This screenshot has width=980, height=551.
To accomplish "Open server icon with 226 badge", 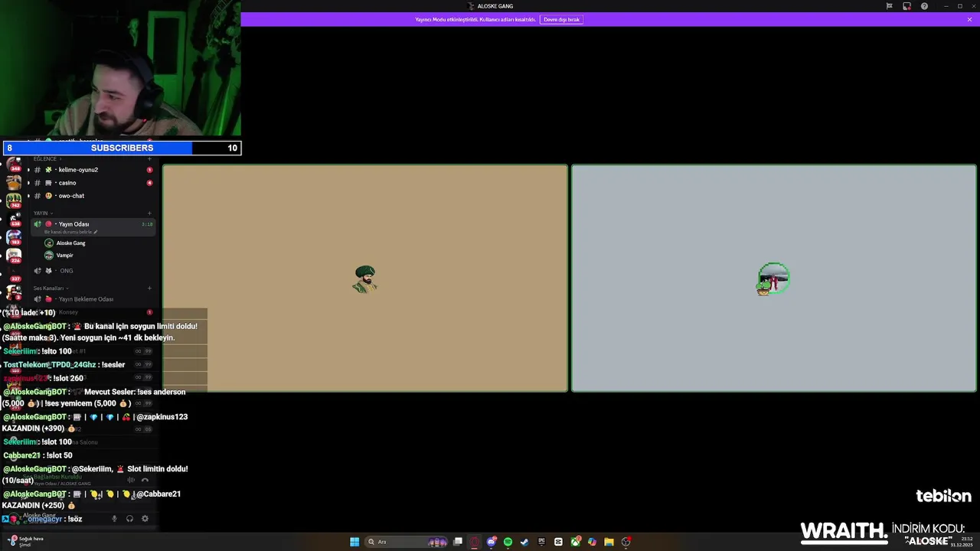I will click(14, 256).
